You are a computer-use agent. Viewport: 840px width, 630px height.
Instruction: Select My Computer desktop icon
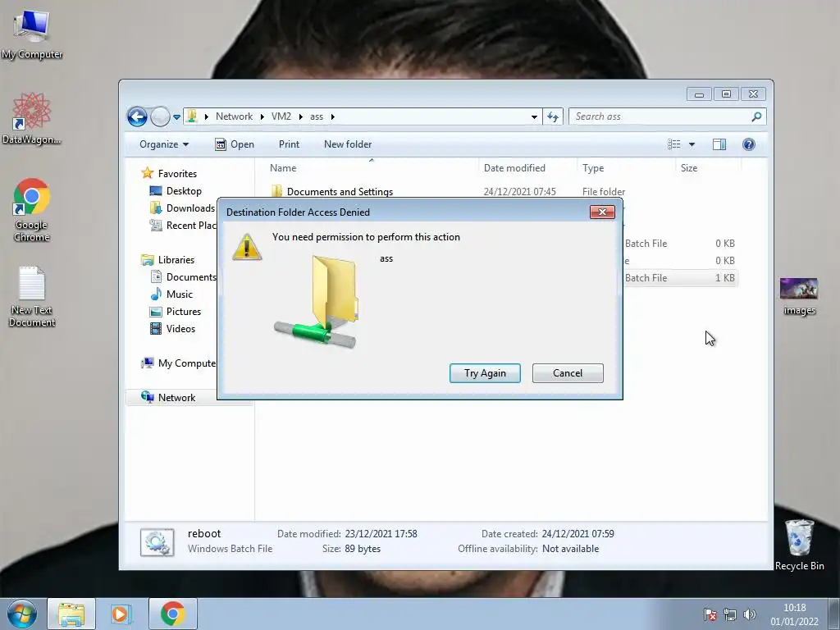point(32,33)
